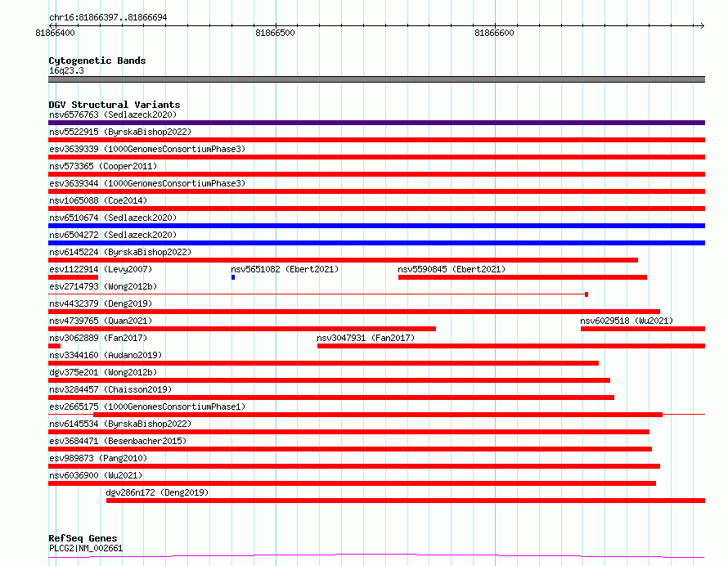728x566 pixels.
Task: Click esv3639339 (1000GenomesConsortiumPhase3) label
Action: pos(147,149)
